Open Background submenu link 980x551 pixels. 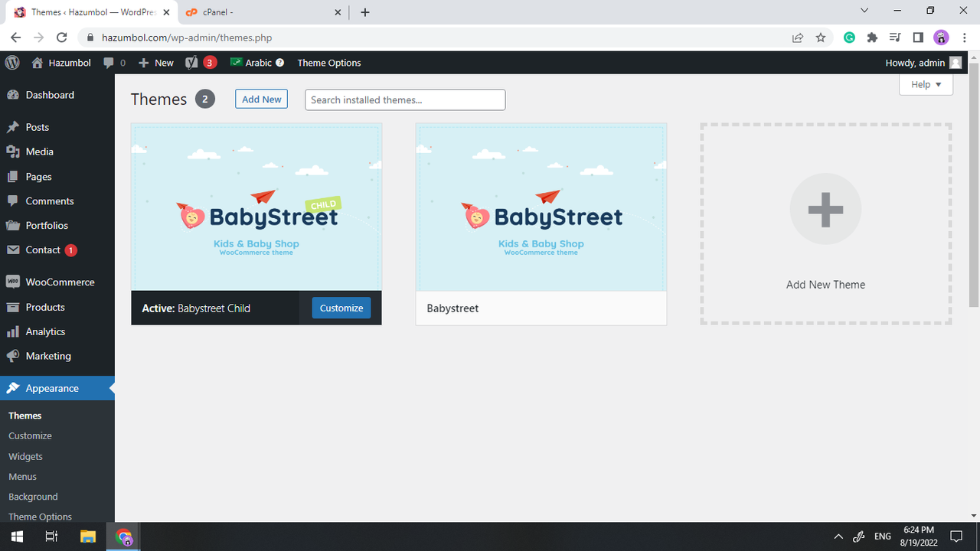tap(33, 497)
